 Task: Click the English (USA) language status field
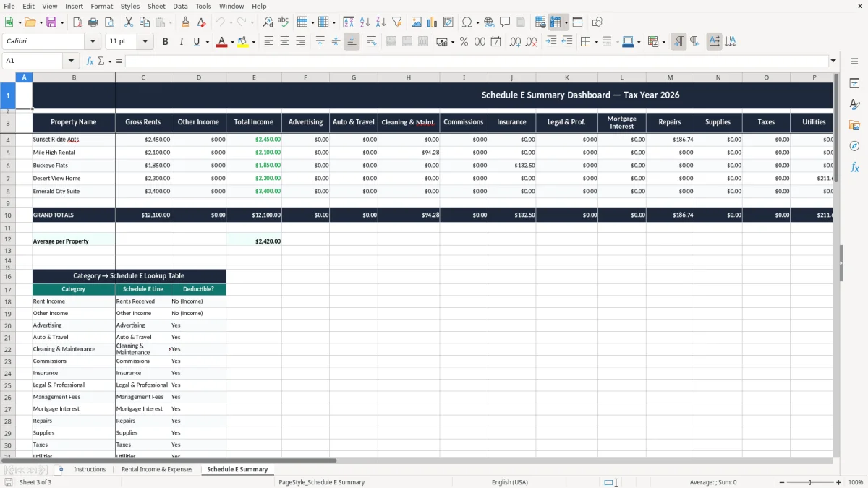(x=510, y=482)
